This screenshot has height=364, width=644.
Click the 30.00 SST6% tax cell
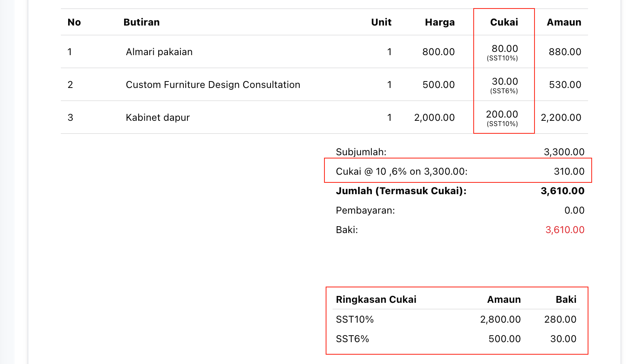tap(504, 85)
